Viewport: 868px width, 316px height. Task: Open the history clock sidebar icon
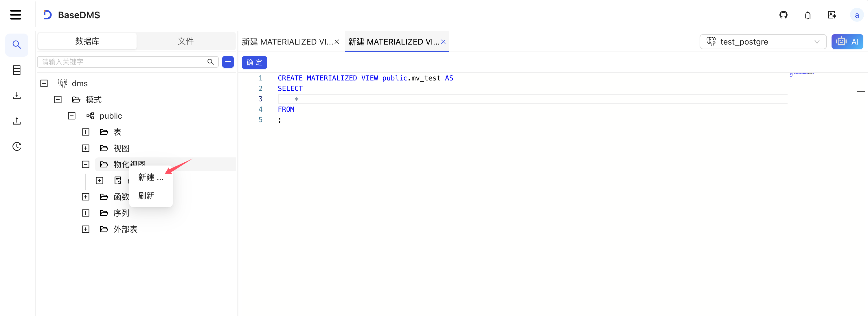[x=17, y=146]
